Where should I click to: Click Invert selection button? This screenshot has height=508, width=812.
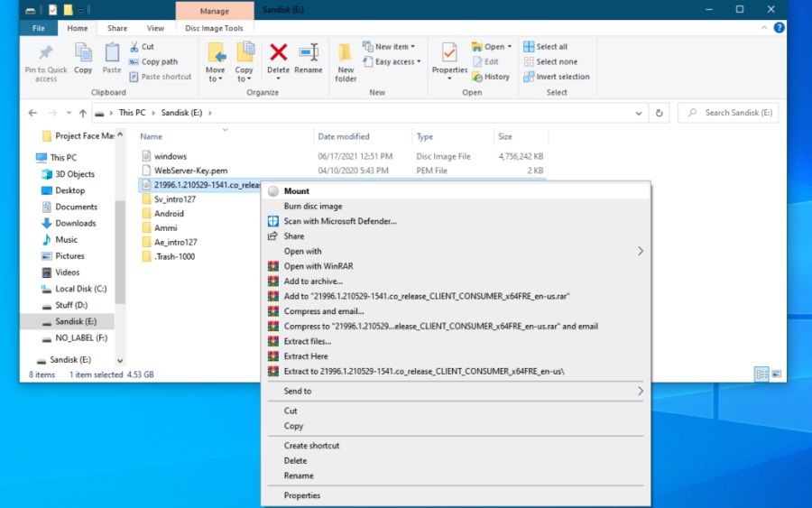pyautogui.click(x=562, y=77)
